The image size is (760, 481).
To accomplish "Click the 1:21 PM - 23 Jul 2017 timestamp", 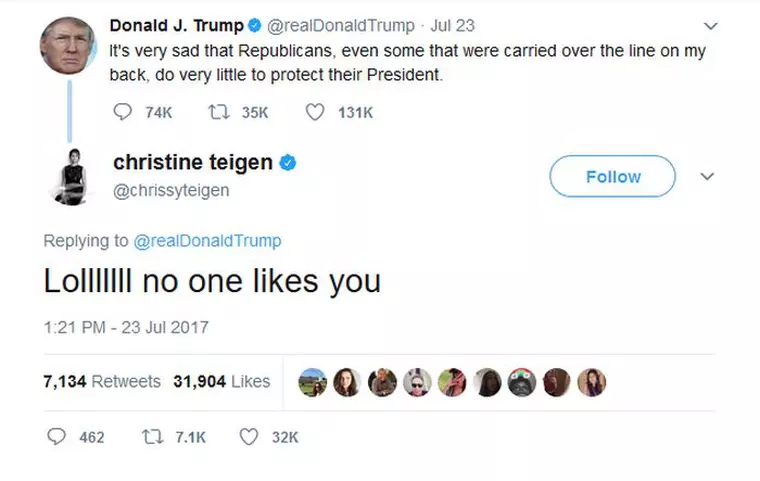I will (x=126, y=326).
